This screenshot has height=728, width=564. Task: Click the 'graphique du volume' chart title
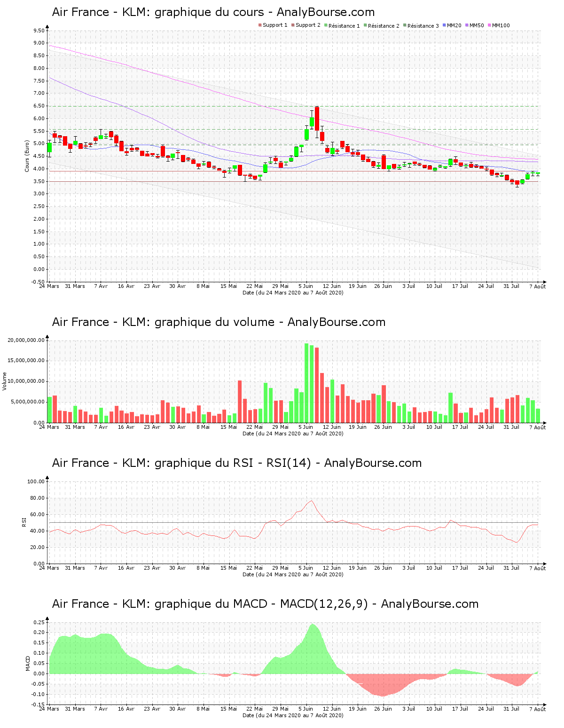219,322
